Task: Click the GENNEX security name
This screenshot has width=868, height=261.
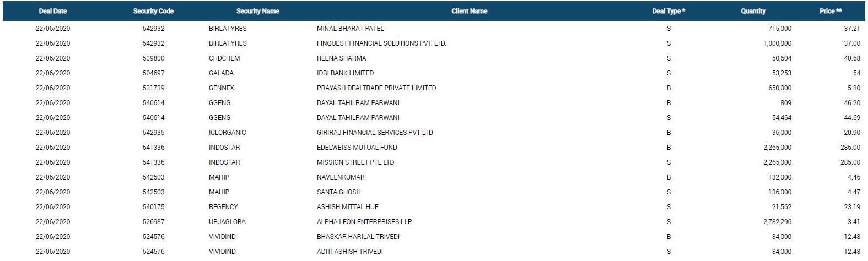Action: pos(222,88)
